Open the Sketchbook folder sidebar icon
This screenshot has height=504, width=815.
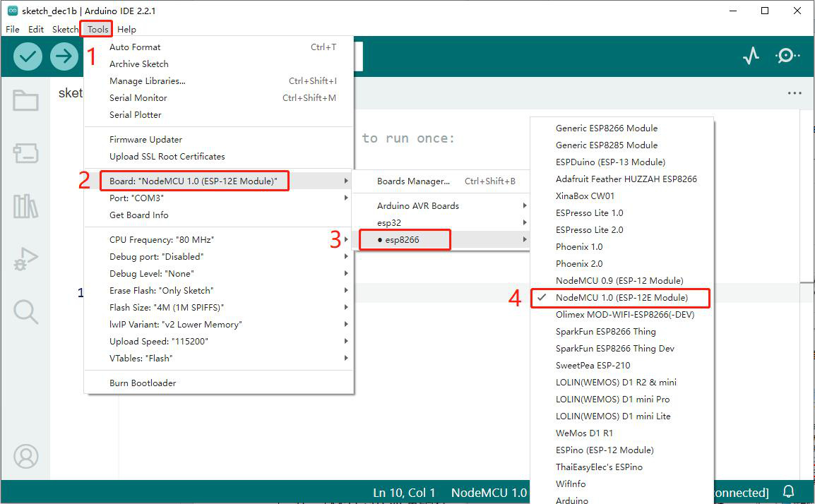[25, 100]
